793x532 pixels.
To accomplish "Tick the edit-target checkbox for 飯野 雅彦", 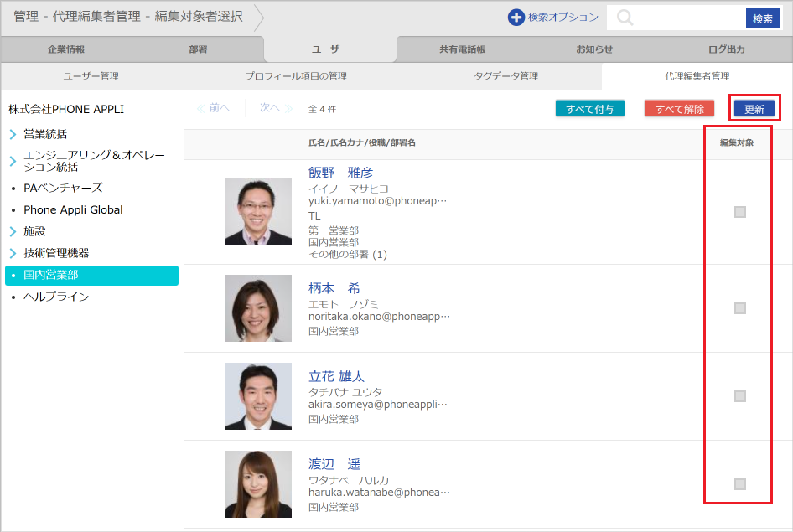I will pos(739,212).
